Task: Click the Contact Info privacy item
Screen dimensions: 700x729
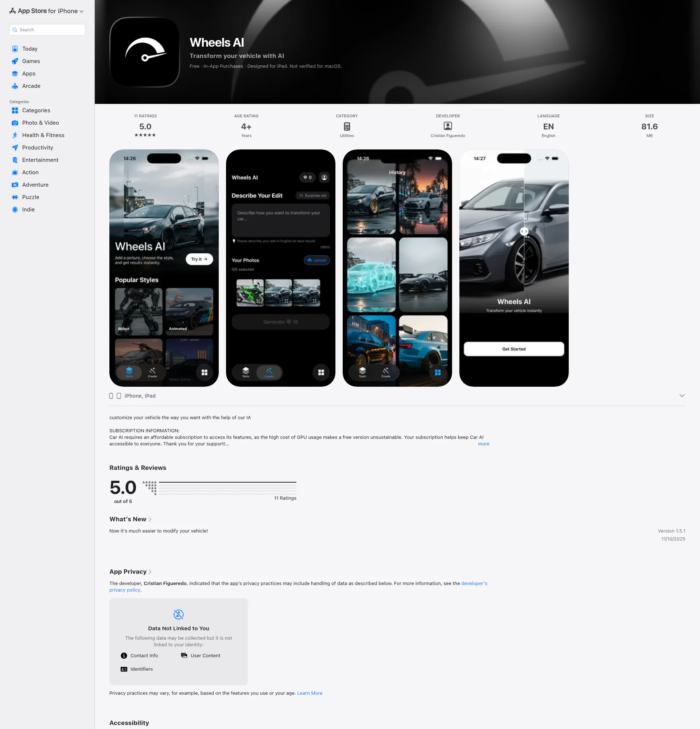Action: tap(140, 655)
